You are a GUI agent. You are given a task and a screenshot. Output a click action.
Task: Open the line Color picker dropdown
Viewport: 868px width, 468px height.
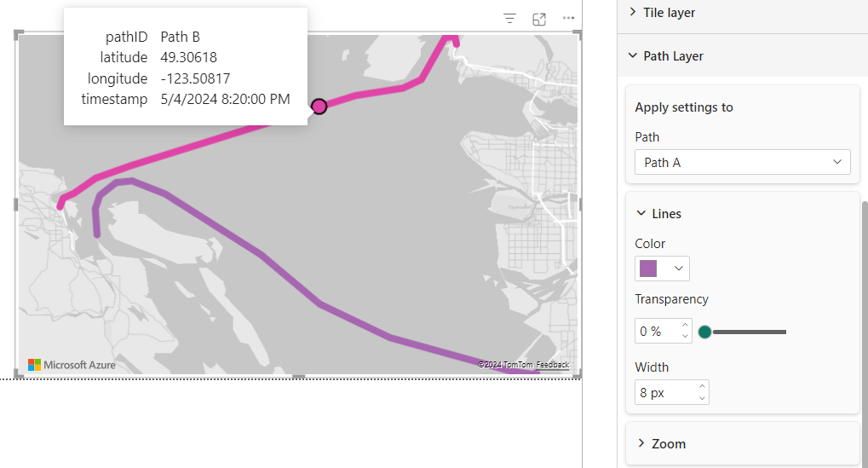click(x=662, y=269)
